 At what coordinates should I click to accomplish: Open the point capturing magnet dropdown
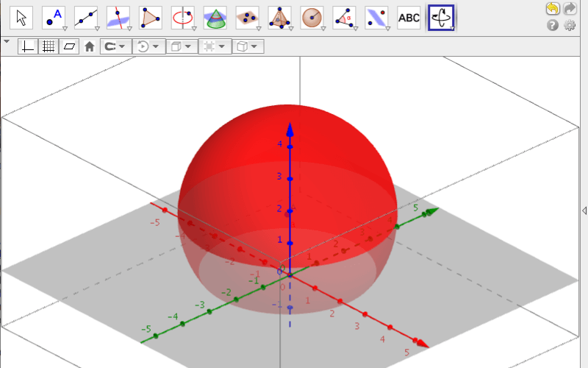tap(115, 46)
